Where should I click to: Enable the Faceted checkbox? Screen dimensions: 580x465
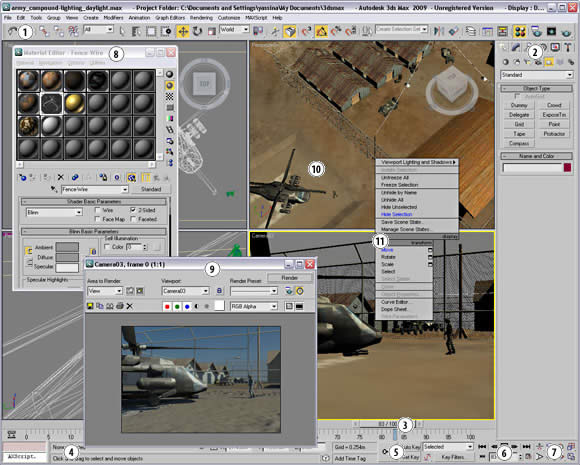point(133,219)
